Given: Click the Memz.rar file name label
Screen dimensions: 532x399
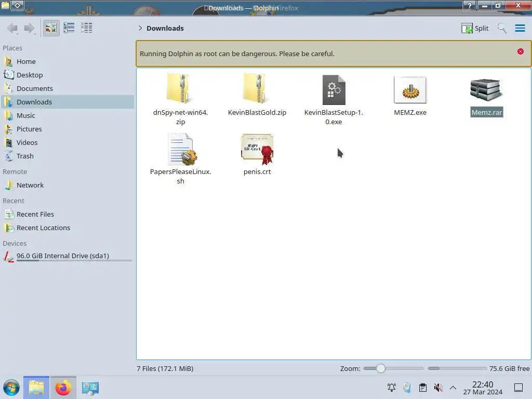Looking at the screenshot, I should (486, 112).
